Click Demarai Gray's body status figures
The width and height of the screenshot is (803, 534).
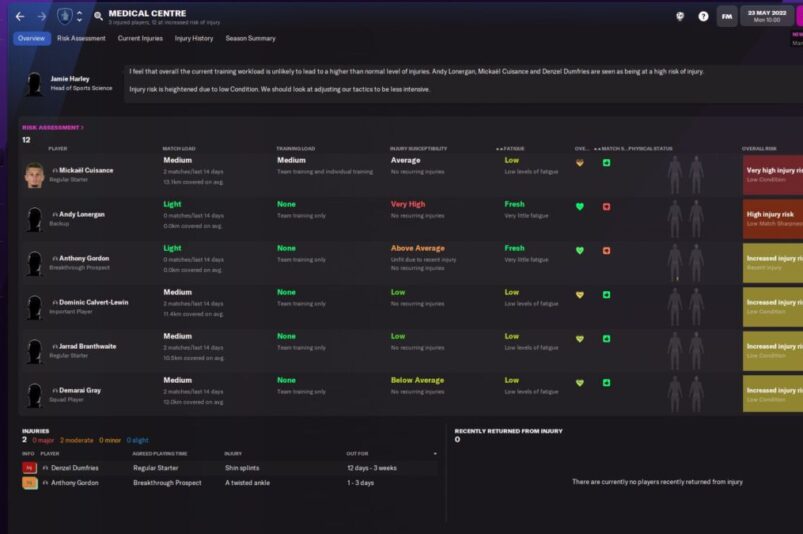tap(686, 394)
